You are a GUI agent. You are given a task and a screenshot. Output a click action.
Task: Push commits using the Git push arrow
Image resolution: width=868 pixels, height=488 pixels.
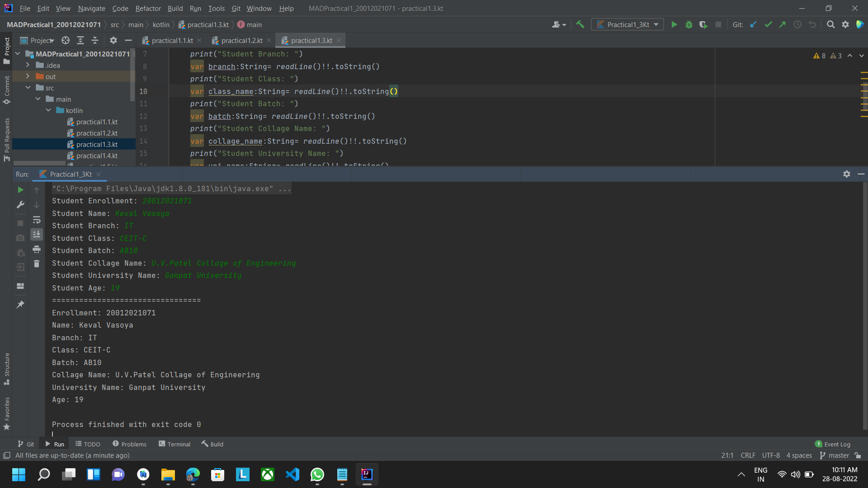click(x=783, y=24)
